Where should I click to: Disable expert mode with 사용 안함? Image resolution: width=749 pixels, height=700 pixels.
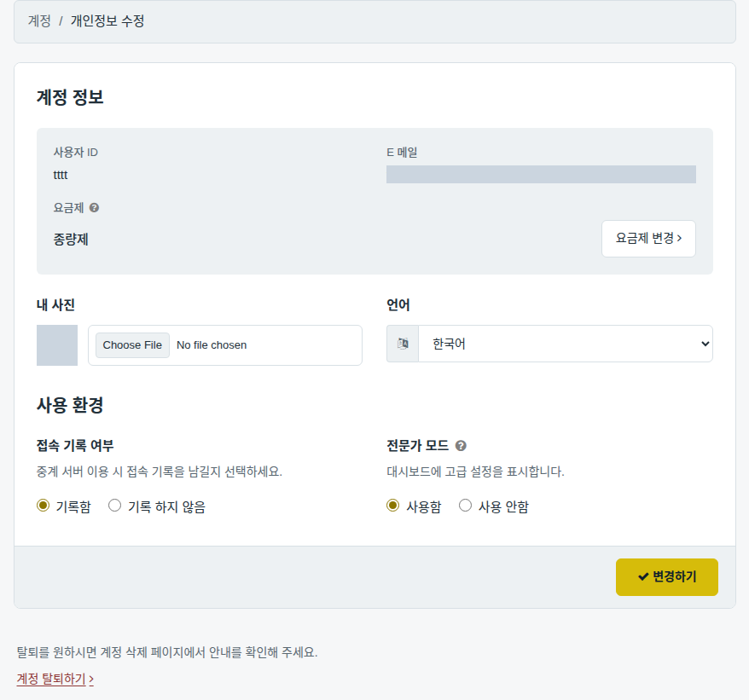click(465, 506)
